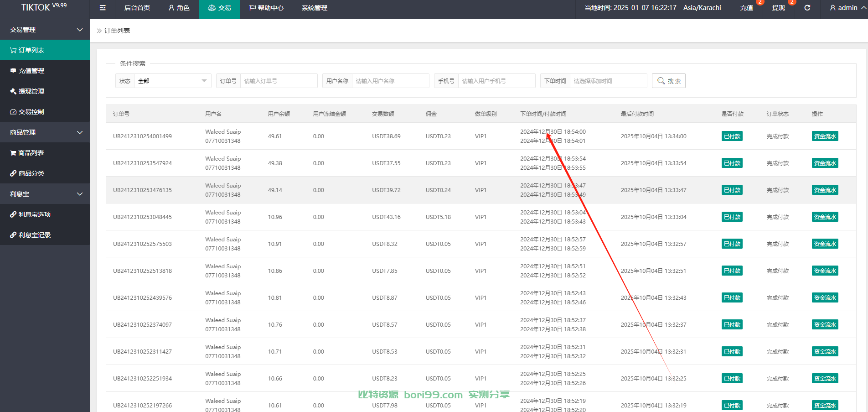Click the cart icon beside 订单列表
The image size is (868, 412).
pos(13,50)
